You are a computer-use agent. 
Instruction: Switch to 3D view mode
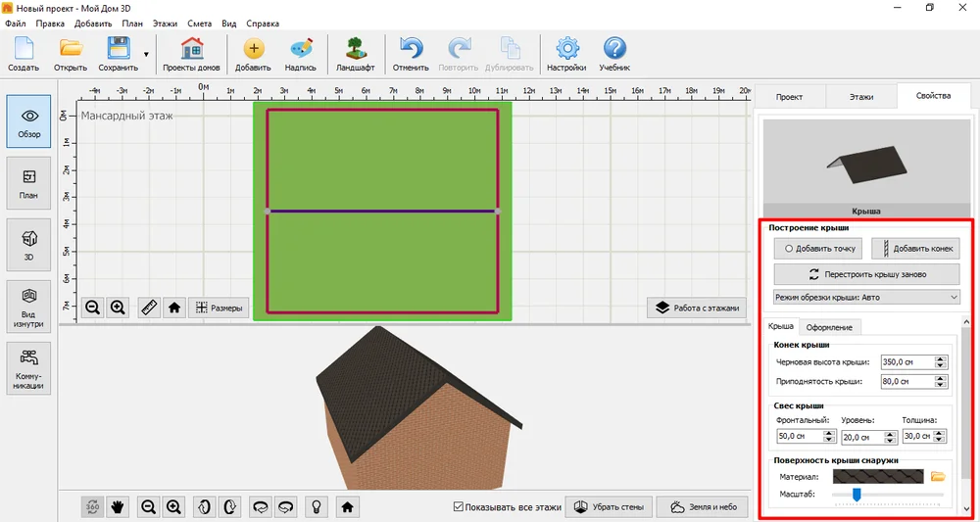[28, 244]
